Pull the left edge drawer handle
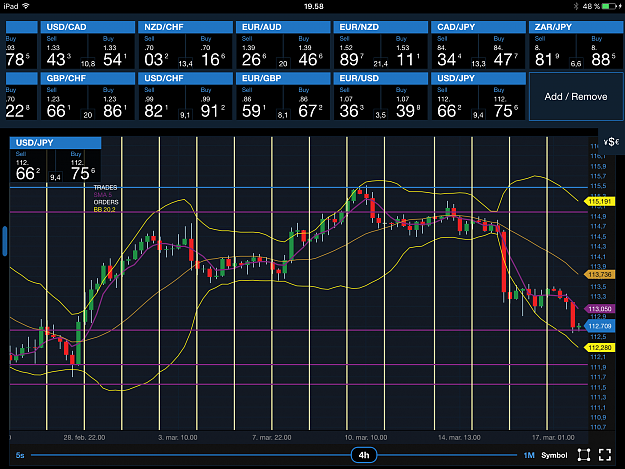Viewport: 625px width, 469px height. pos(5,241)
